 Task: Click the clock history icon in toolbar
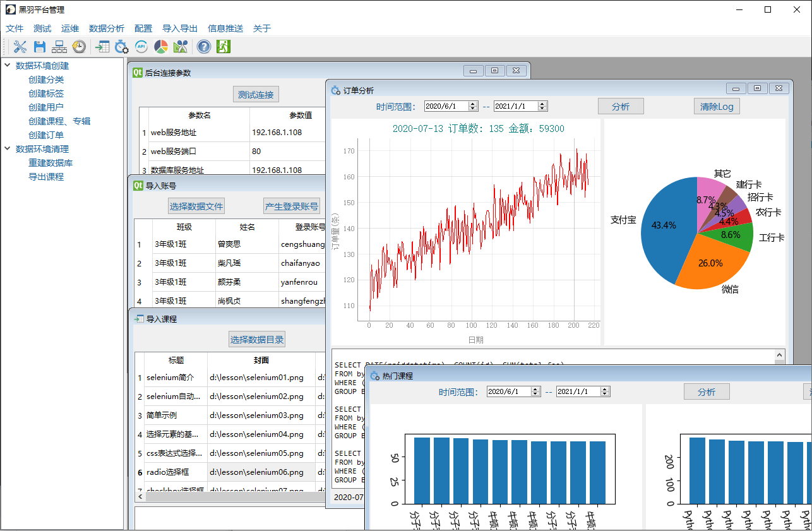pos(79,46)
